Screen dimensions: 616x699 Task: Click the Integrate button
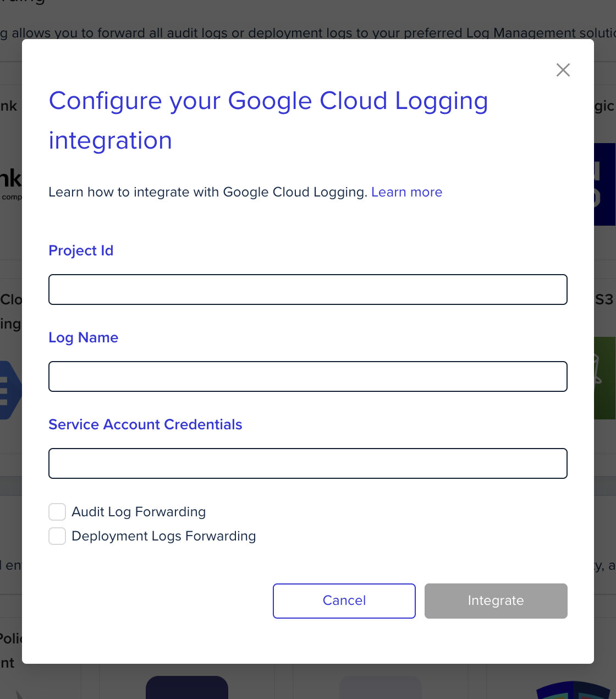point(496,600)
